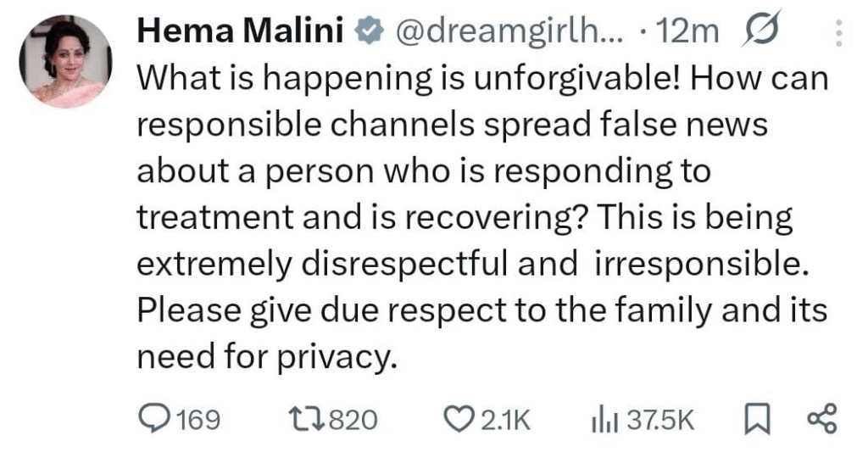Click the text "need for privacy."
Viewport: 868px width, 452px height.
click(266, 357)
